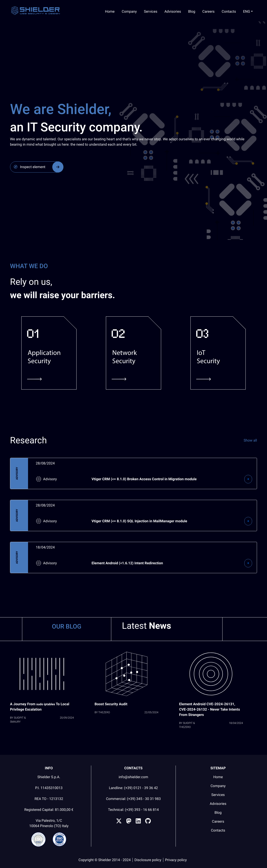Click the blue arrow on Inspect element
Screen dimensions: 267x868
(58, 167)
